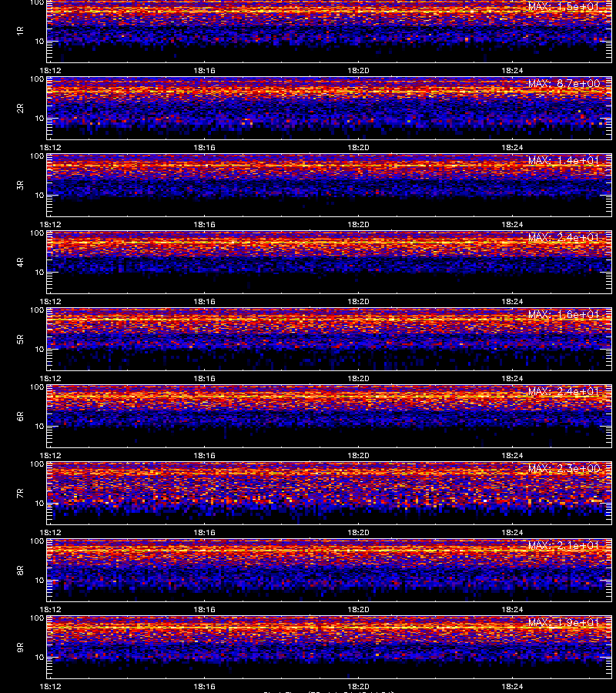The image size is (616, 693).
Task: Select the '3R' vertical axis label
Action: pyautogui.click(x=20, y=185)
